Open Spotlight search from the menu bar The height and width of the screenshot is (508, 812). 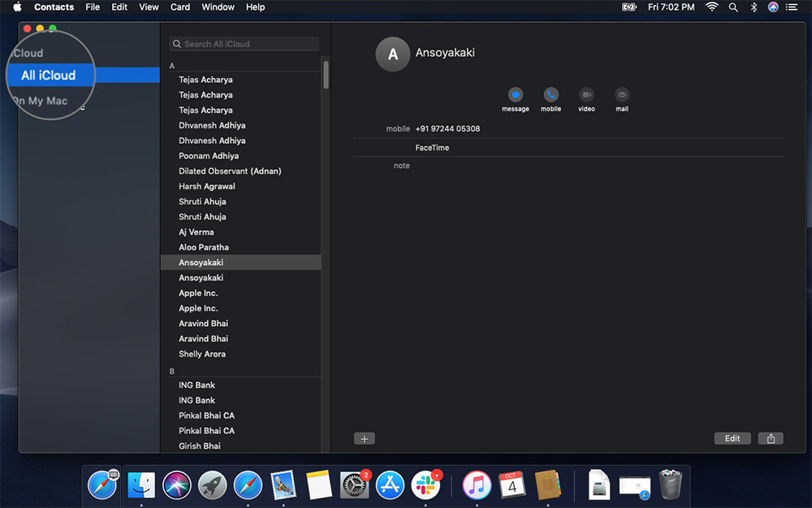click(x=733, y=7)
